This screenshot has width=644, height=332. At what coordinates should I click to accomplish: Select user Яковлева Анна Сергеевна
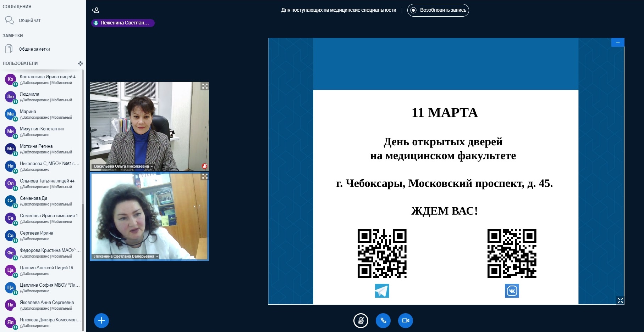[x=42, y=305]
